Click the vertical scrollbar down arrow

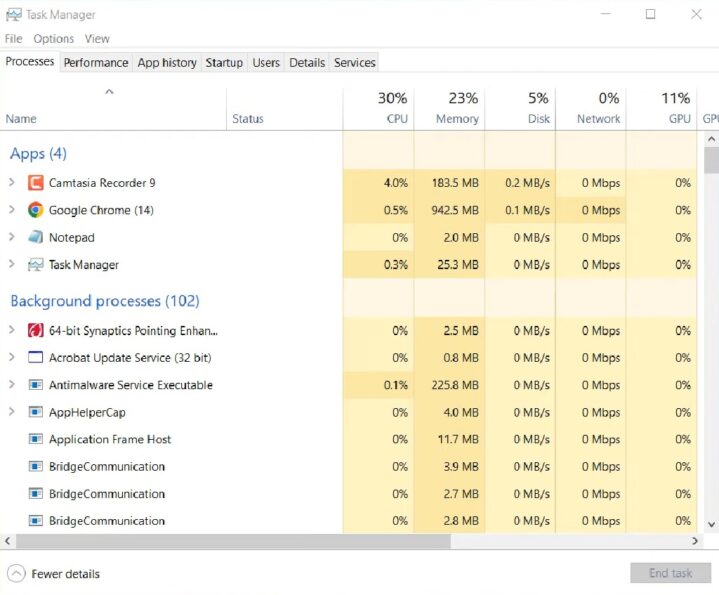coord(711,525)
